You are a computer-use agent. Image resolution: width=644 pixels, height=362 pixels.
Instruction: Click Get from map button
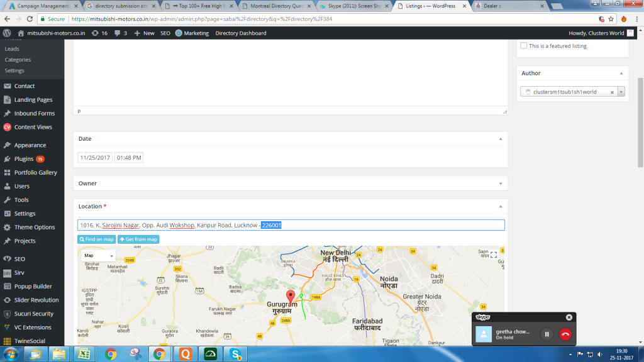click(138, 239)
